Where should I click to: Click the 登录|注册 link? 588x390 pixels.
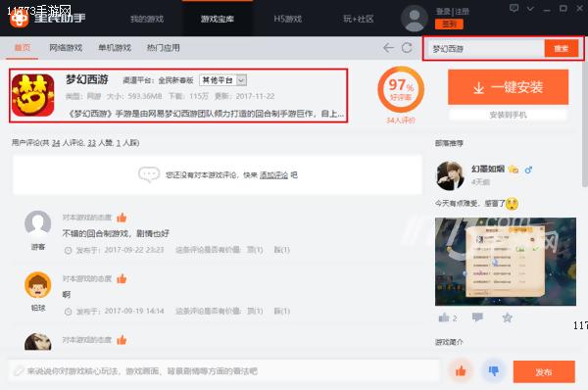point(452,11)
